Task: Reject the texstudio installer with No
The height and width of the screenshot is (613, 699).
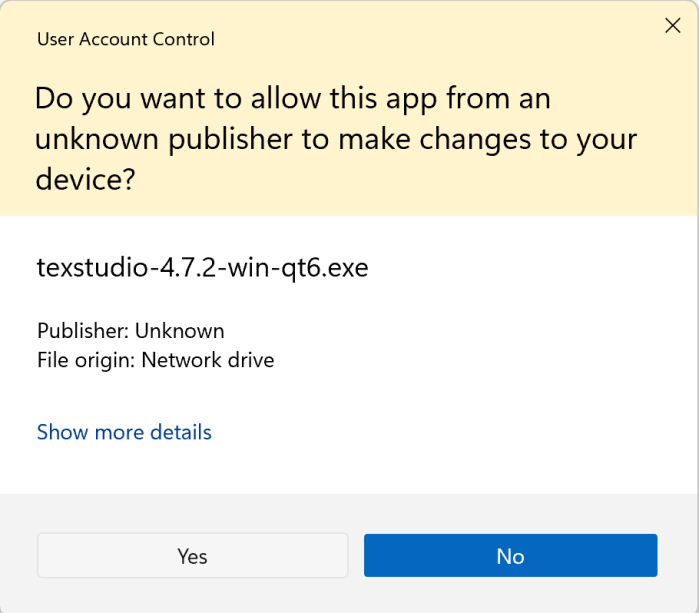Action: click(x=510, y=556)
